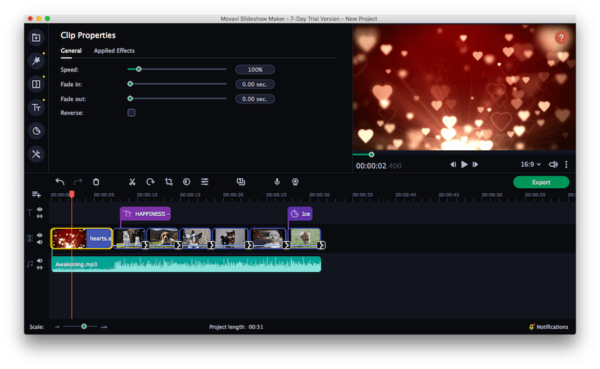The image size is (600, 369).
Task: Split clip with the scissors tool
Action: coord(132,182)
